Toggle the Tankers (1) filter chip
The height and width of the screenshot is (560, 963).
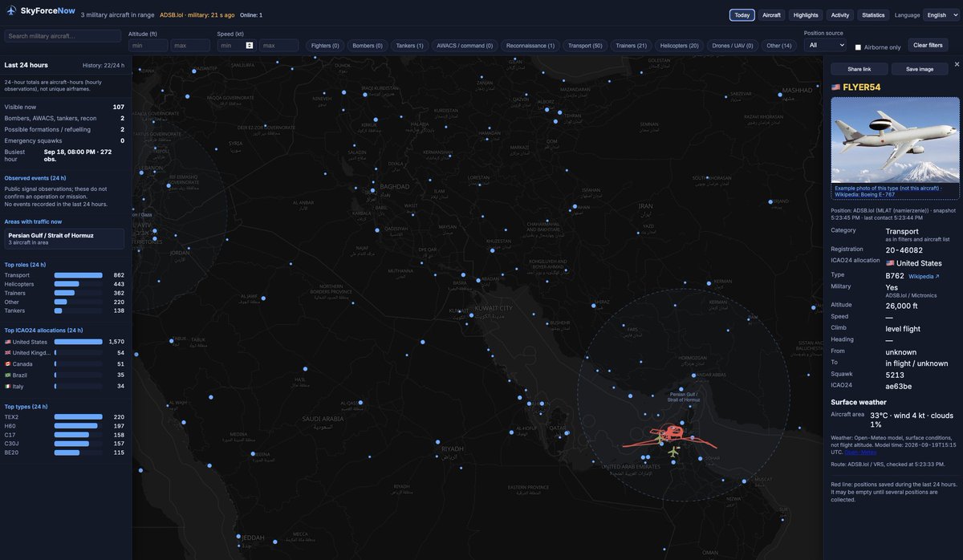[409, 46]
